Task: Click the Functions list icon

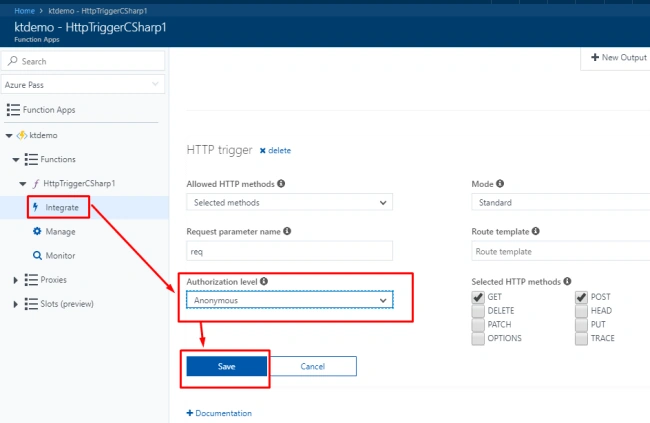Action: (x=31, y=159)
